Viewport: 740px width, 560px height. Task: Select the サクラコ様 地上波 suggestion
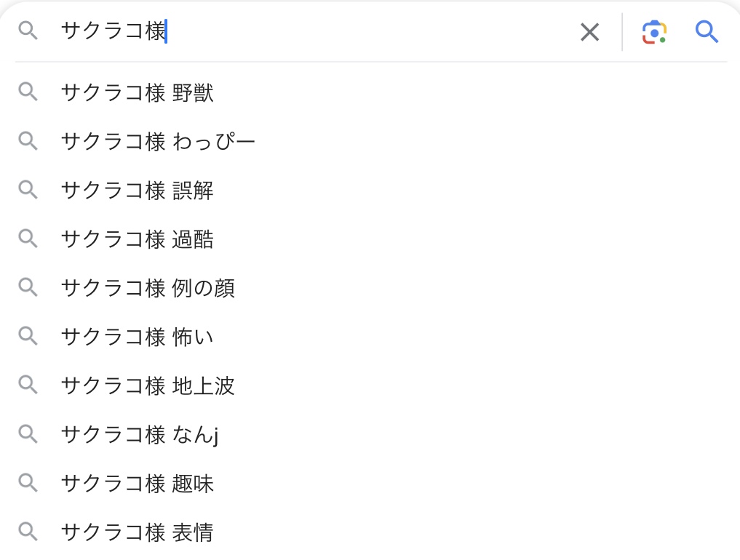pos(148,385)
